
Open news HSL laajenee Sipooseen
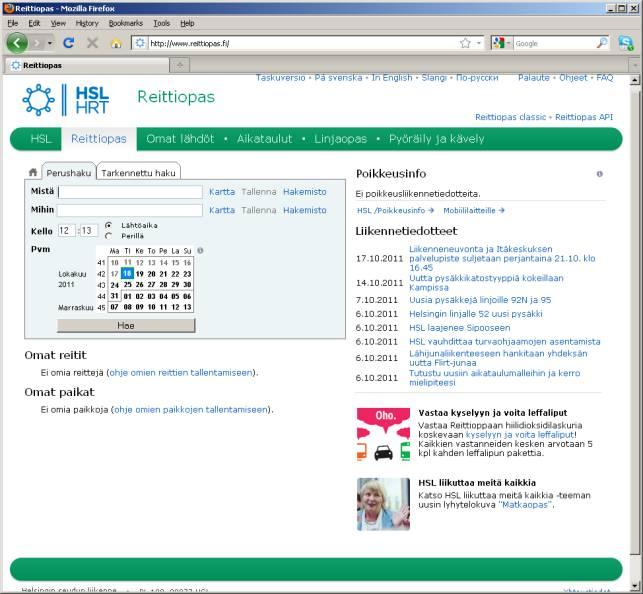pyautogui.click(x=460, y=328)
